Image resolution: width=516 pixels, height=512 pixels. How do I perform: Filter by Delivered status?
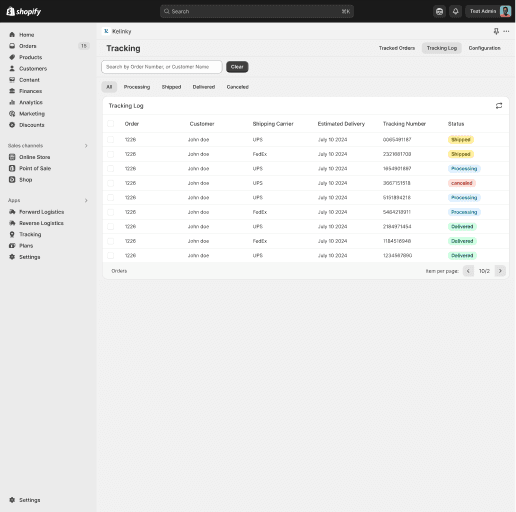click(x=204, y=87)
